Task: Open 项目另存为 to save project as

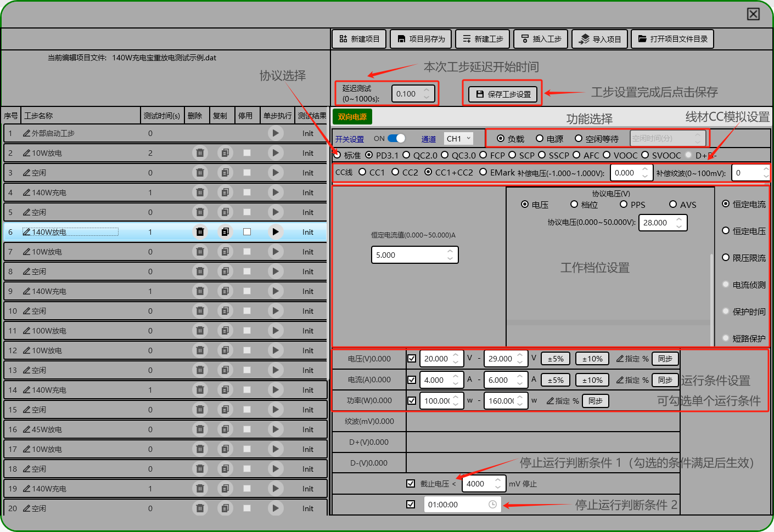Action: pyautogui.click(x=421, y=39)
